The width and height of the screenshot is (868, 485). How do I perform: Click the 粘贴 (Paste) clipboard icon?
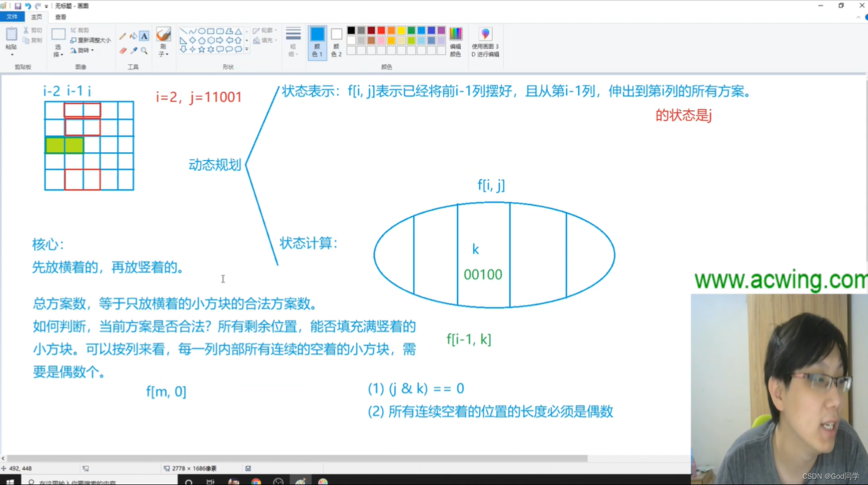click(11, 34)
